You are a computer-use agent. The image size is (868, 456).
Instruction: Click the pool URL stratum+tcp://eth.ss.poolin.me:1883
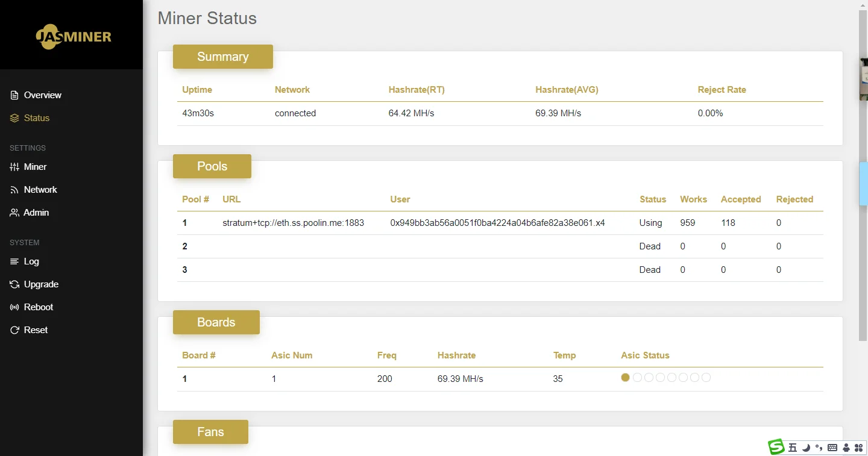point(294,223)
